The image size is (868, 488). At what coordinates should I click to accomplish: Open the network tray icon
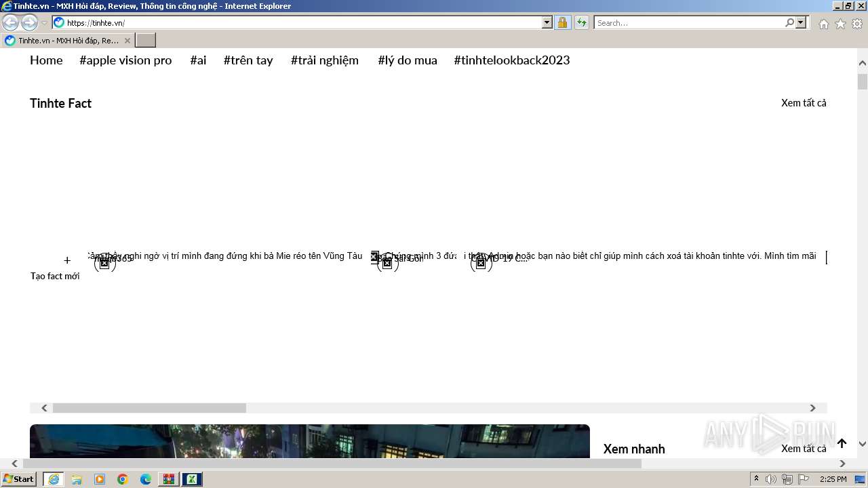coord(787,479)
